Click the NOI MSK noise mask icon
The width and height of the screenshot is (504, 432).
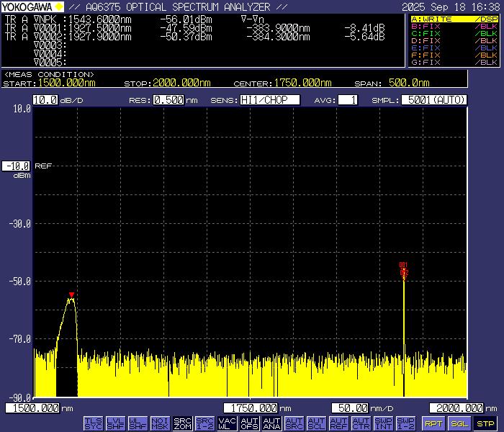coord(161,423)
